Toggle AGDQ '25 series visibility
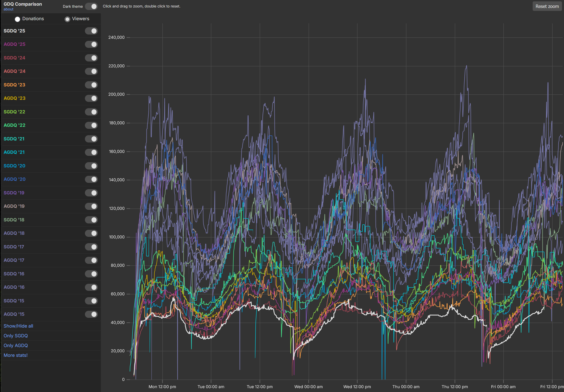 [x=91, y=44]
